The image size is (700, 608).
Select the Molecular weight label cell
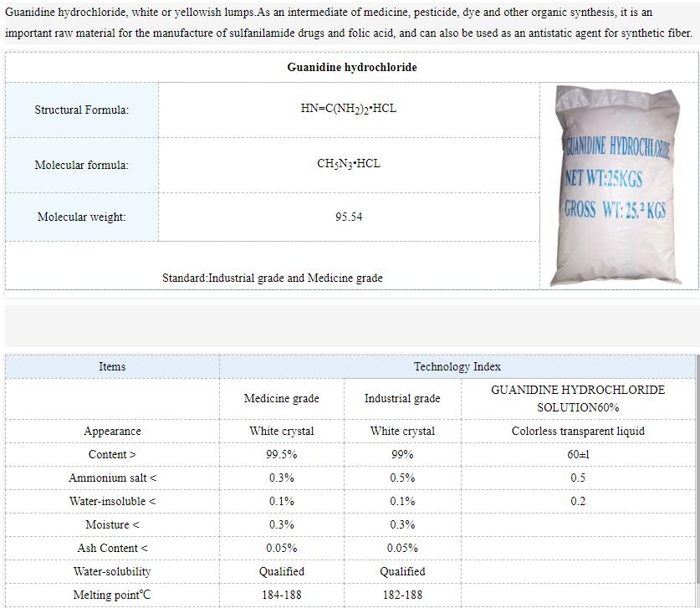(82, 217)
